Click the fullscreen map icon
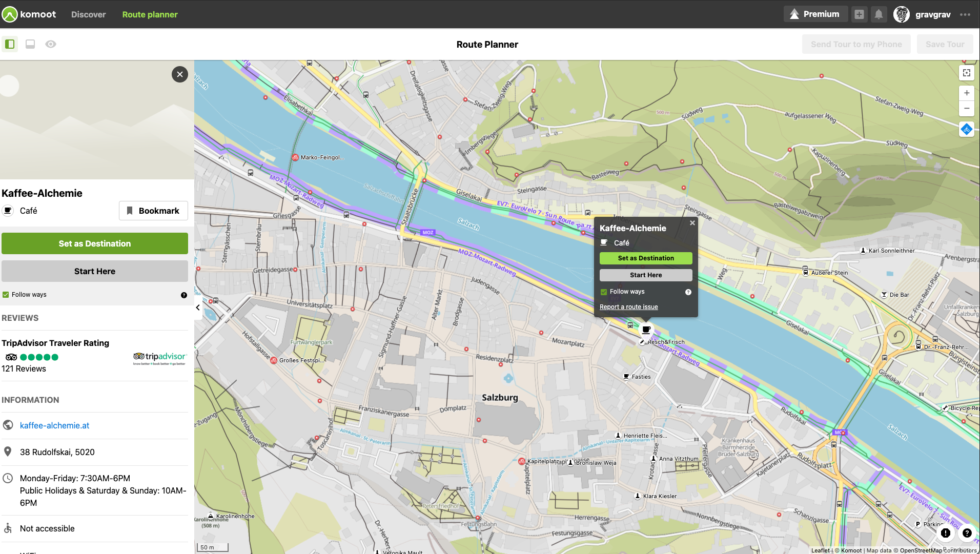Viewport: 980px width, 554px height. coord(967,73)
